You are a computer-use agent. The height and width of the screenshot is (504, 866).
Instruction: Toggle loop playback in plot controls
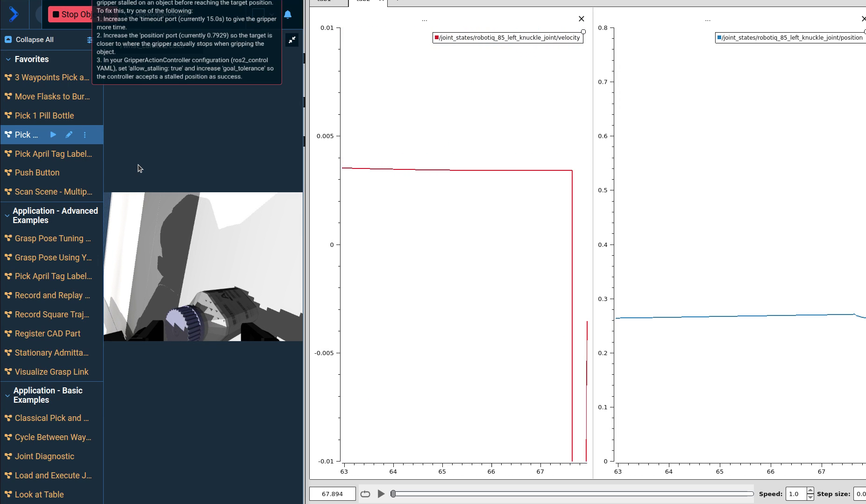[x=365, y=494]
